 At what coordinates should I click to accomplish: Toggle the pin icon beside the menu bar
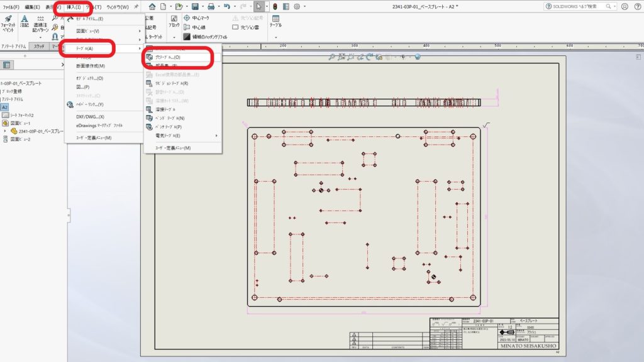pos(136,7)
